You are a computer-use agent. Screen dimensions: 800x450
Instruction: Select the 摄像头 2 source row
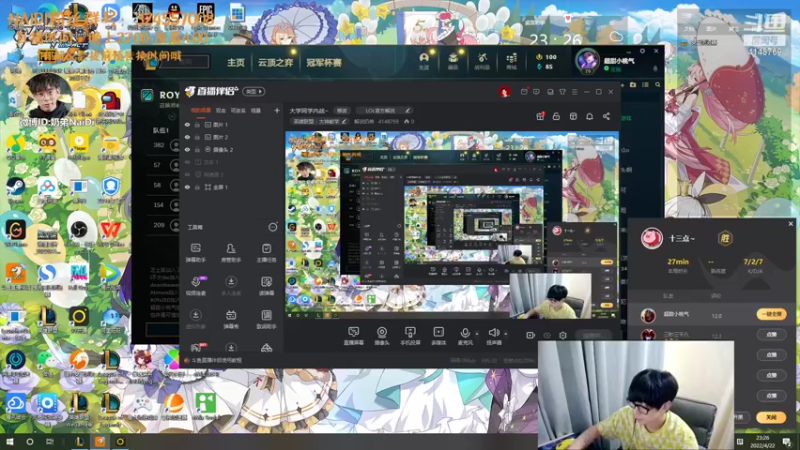232,150
